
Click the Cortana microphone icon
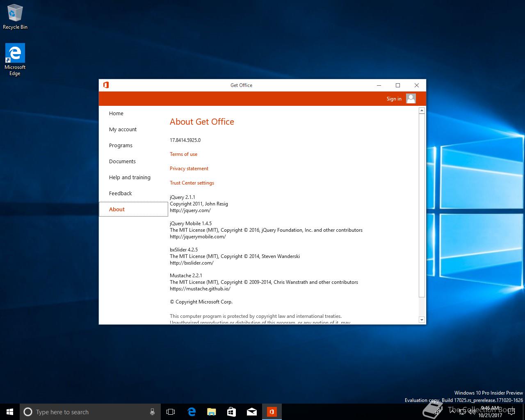click(152, 412)
